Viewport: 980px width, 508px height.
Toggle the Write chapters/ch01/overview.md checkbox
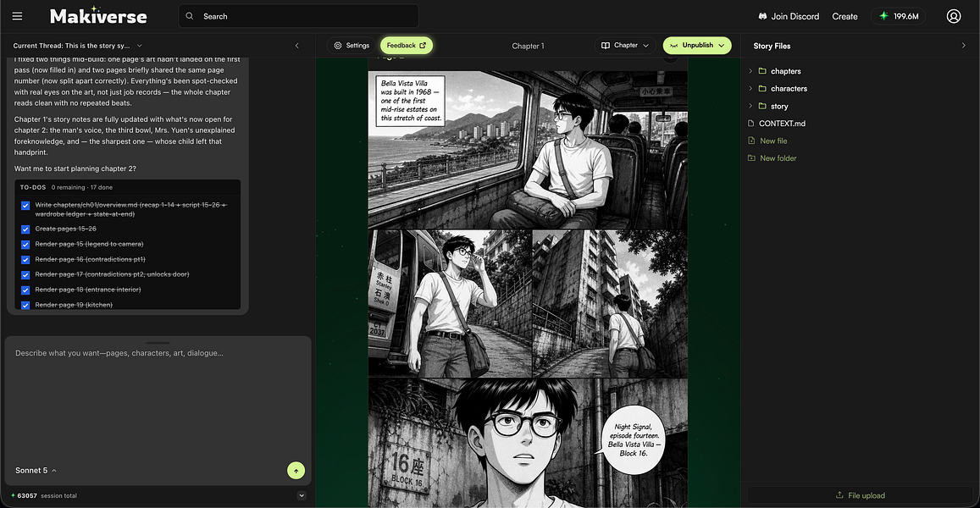[x=25, y=206]
